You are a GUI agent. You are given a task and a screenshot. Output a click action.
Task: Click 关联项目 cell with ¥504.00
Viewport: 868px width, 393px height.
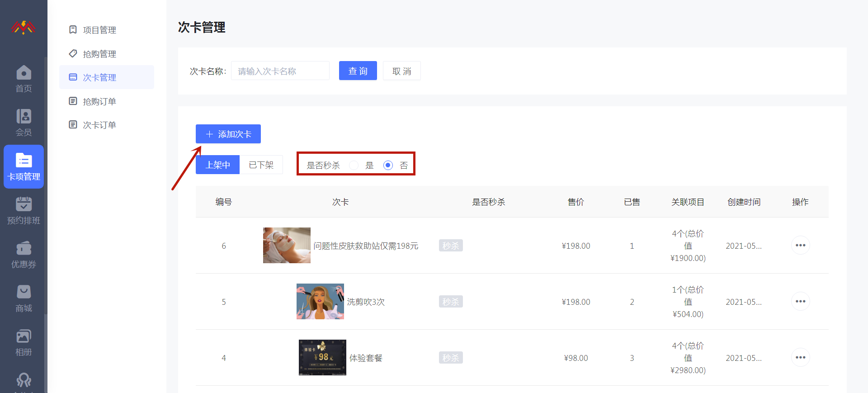[x=688, y=302]
